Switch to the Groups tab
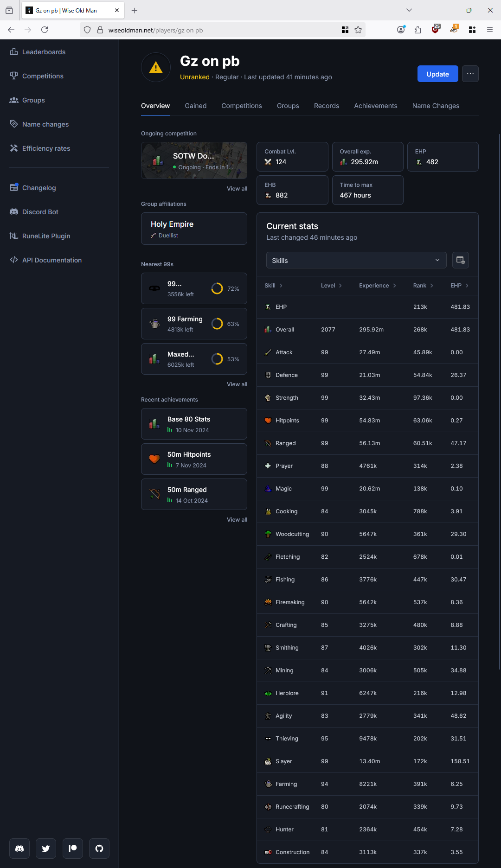501x868 pixels. (x=288, y=106)
